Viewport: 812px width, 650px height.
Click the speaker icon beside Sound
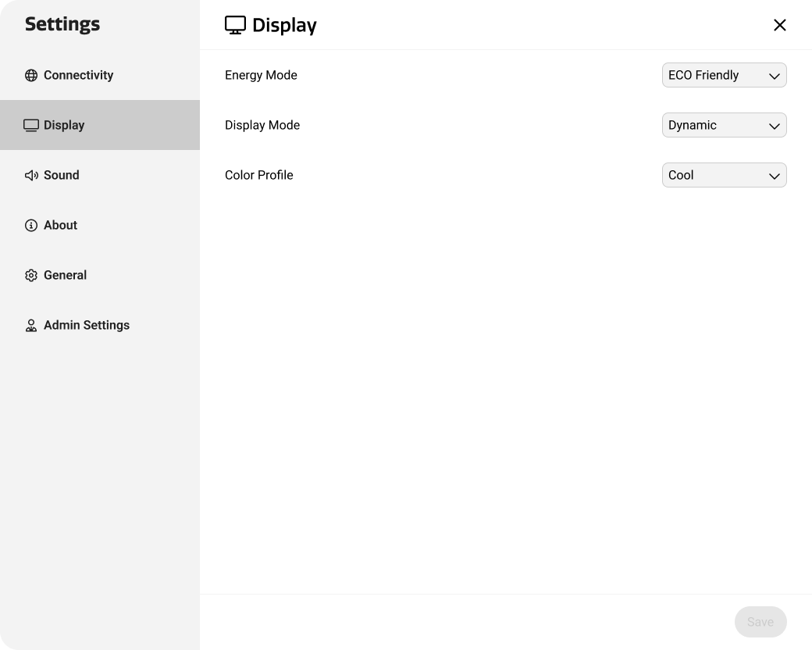(31, 176)
